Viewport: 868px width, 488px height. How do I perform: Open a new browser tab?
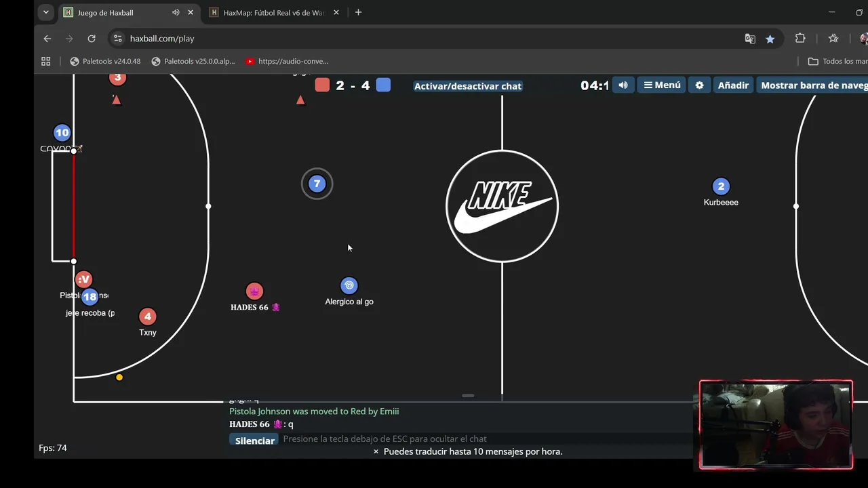tap(358, 12)
